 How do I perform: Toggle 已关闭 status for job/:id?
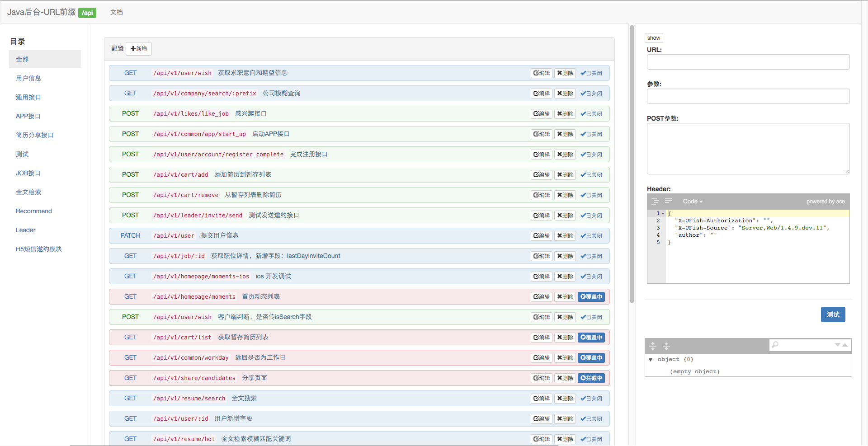click(x=591, y=256)
